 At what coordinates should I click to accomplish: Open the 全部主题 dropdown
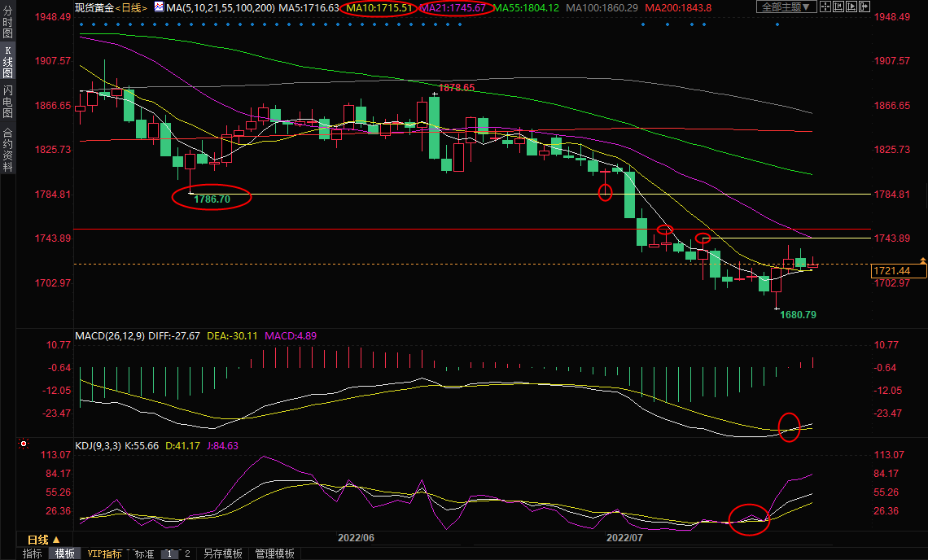[x=786, y=7]
